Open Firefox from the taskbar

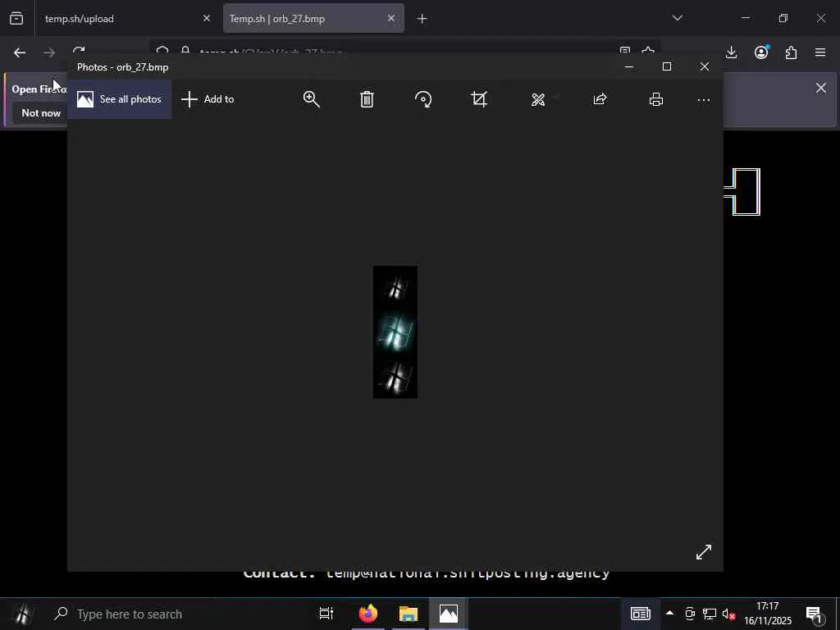(368, 614)
